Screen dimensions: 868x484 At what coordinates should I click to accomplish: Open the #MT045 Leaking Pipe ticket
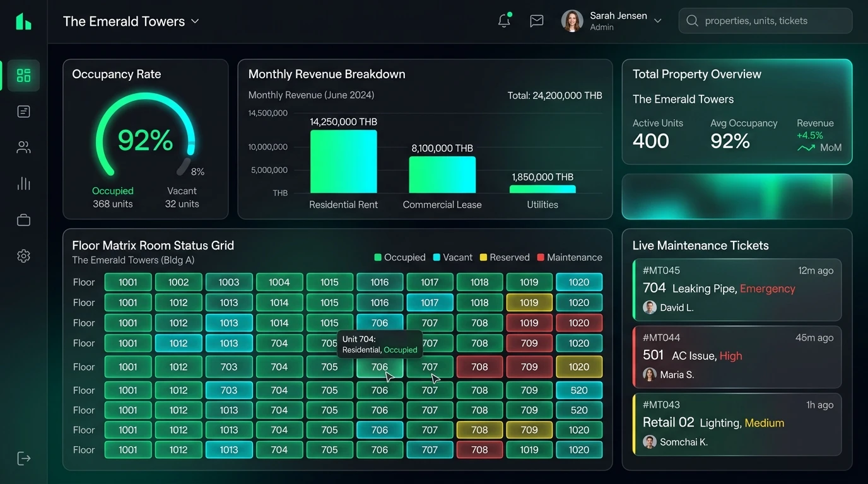(x=737, y=290)
